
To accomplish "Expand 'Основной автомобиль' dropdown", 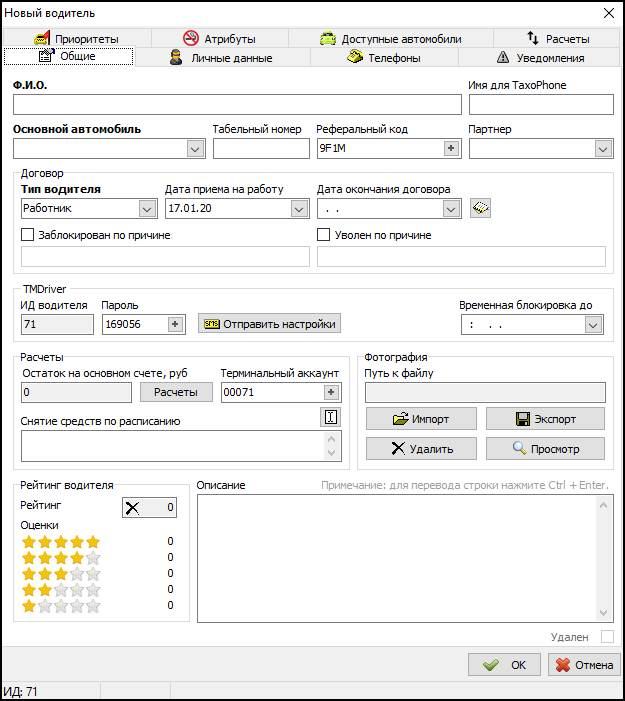I will click(x=195, y=149).
